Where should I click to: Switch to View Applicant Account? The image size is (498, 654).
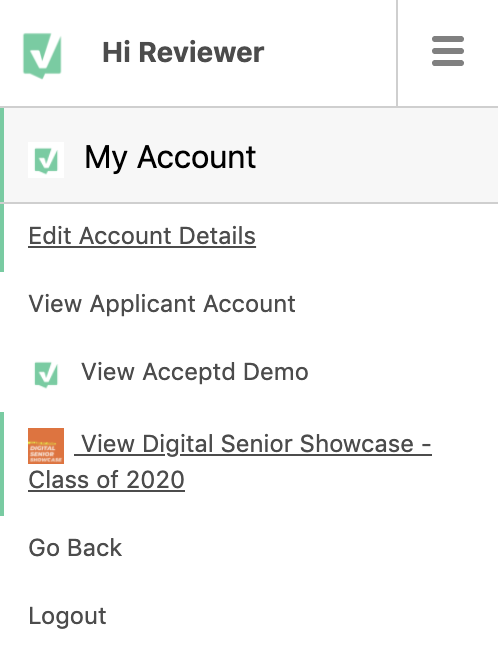pyautogui.click(x=162, y=304)
